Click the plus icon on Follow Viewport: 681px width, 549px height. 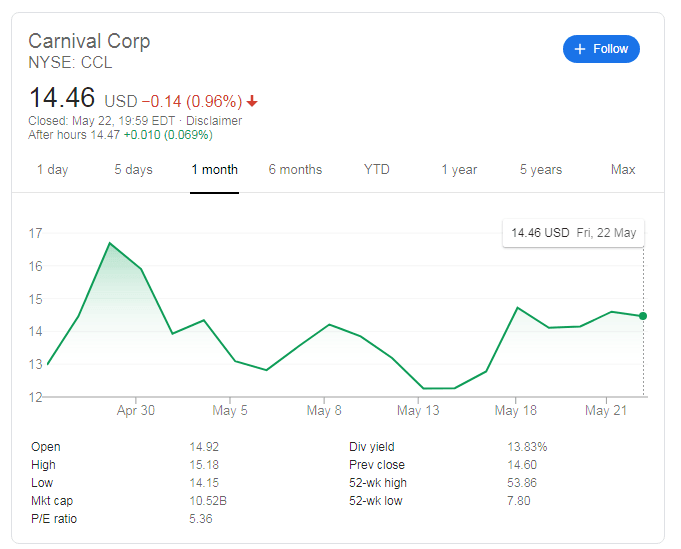581,49
